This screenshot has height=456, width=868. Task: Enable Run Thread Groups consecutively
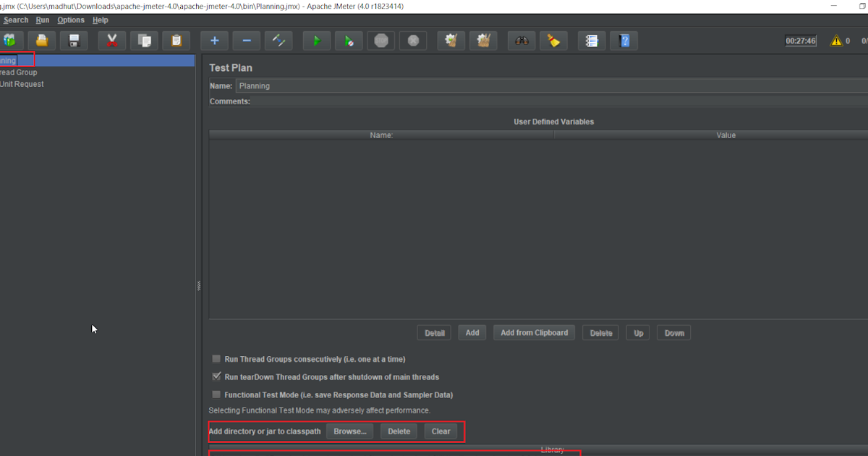(216, 358)
